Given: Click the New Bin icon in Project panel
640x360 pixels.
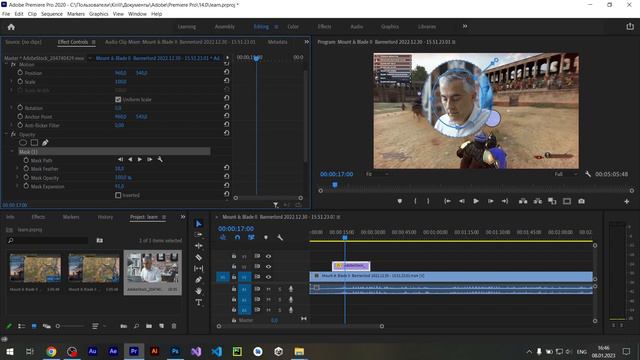Looking at the screenshot, I should [x=149, y=326].
